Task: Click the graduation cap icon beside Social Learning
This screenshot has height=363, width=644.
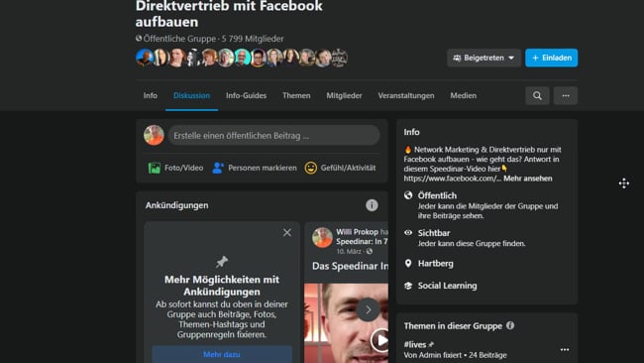Action: point(408,286)
